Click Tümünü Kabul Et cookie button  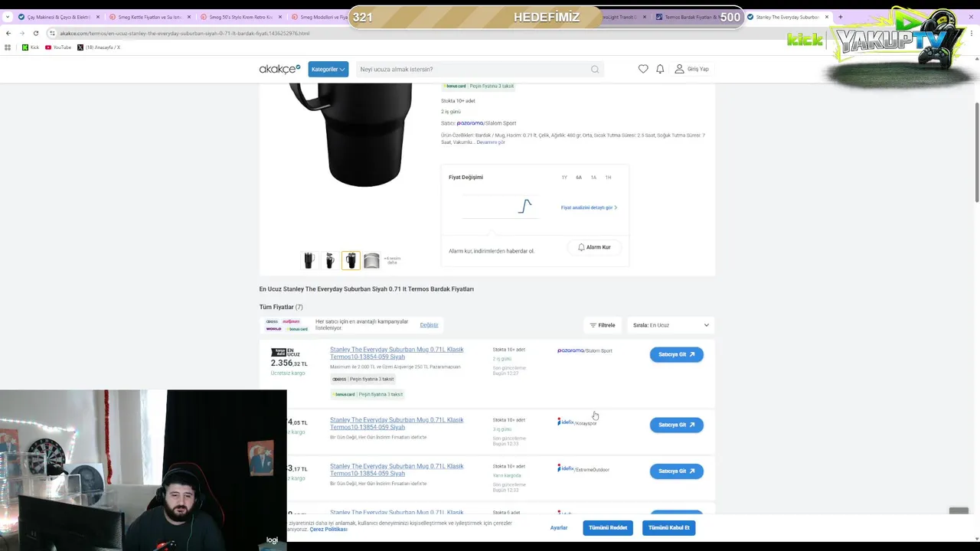pos(669,527)
